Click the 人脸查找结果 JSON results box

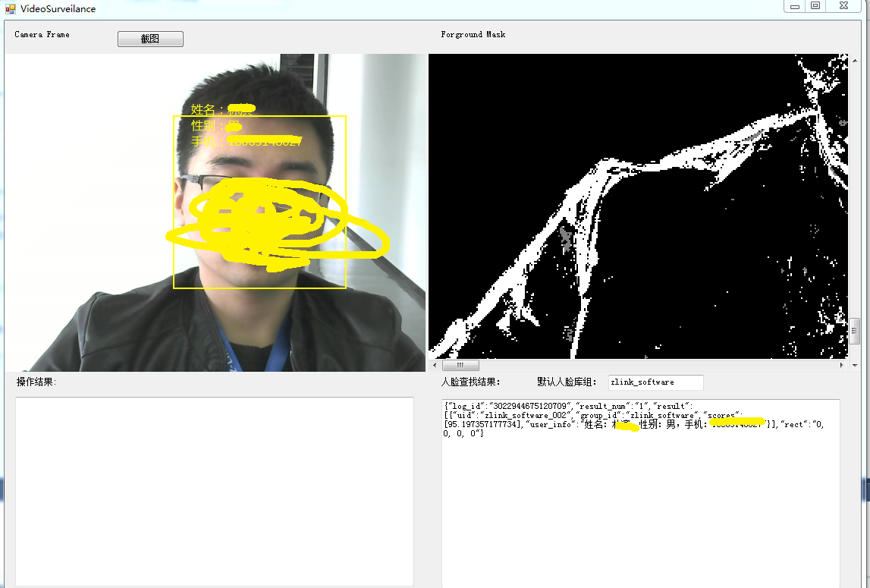pos(641,493)
